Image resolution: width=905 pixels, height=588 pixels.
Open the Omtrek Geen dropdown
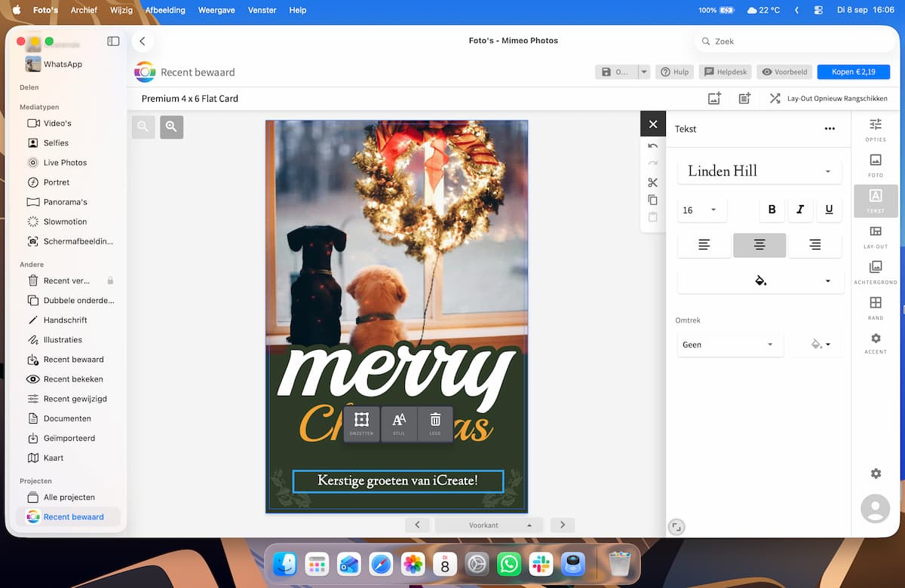(x=730, y=345)
